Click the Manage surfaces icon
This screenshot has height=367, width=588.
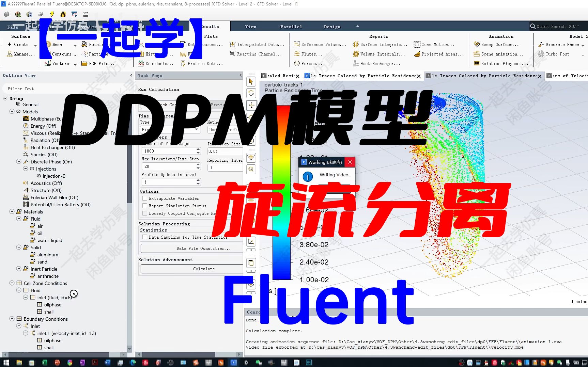pos(10,54)
